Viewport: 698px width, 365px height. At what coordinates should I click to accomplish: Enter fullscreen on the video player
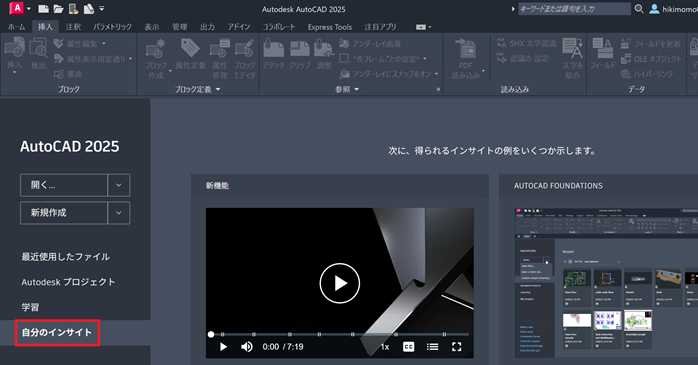click(x=456, y=347)
